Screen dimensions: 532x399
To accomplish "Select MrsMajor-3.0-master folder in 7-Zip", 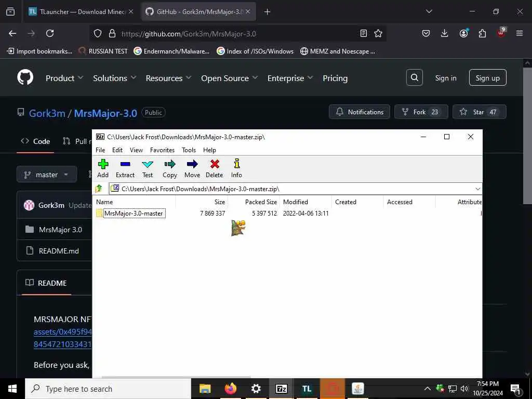I will point(134,214).
